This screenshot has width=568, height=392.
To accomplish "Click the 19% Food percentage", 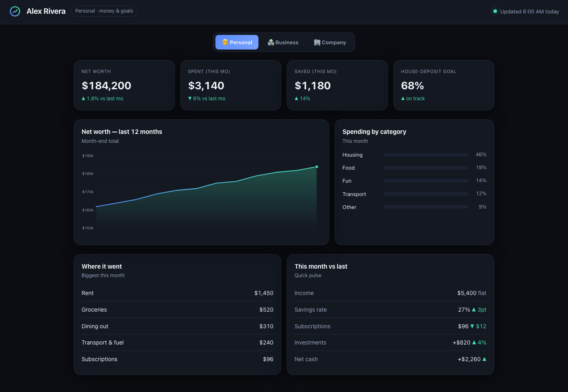I will point(481,168).
